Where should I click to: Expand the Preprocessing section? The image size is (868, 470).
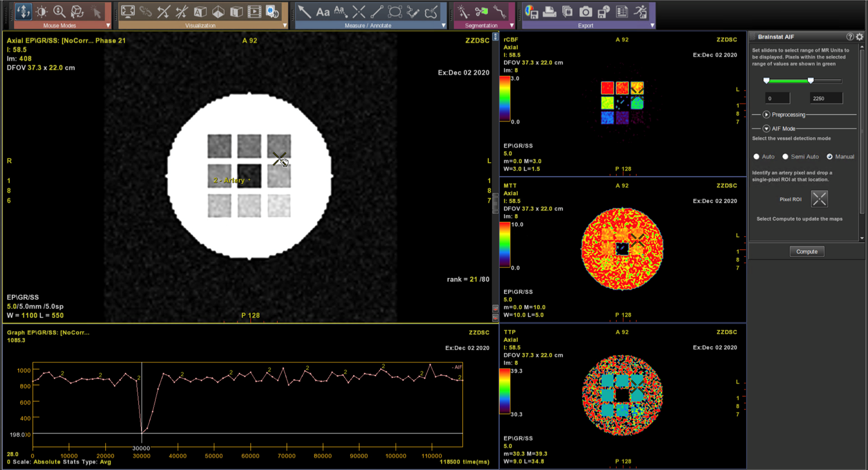tap(766, 115)
